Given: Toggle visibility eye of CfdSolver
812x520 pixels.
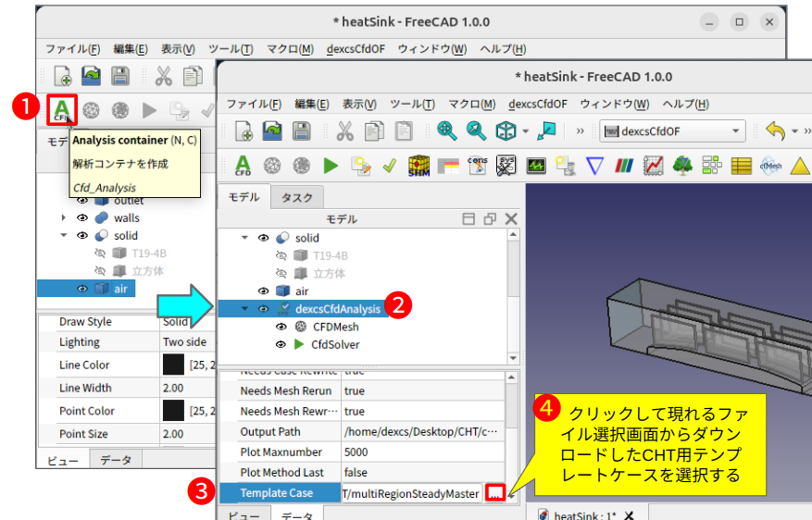Looking at the screenshot, I should click(281, 344).
